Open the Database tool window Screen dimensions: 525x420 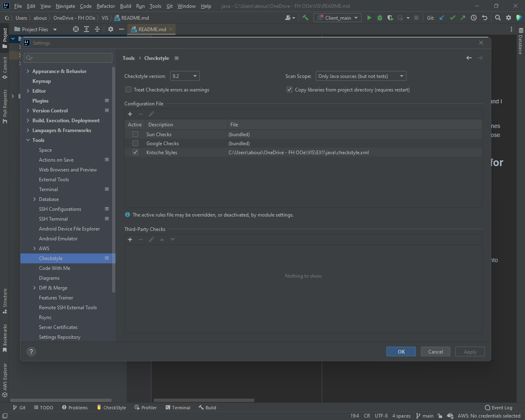520,41
